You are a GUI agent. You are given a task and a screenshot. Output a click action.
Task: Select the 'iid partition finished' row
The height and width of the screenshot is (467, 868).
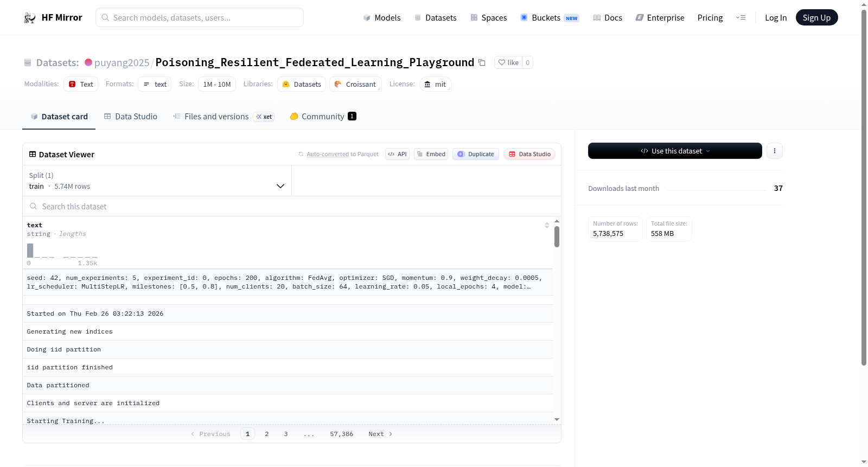pos(288,367)
